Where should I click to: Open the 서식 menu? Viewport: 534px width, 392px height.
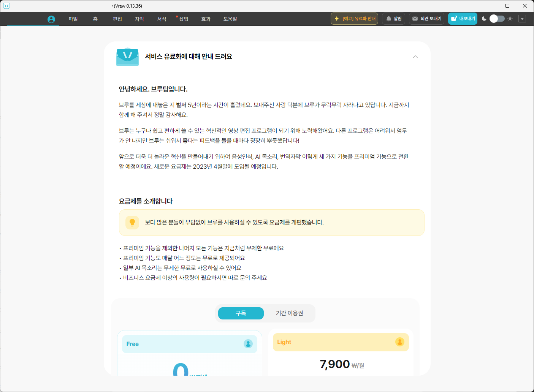point(162,19)
